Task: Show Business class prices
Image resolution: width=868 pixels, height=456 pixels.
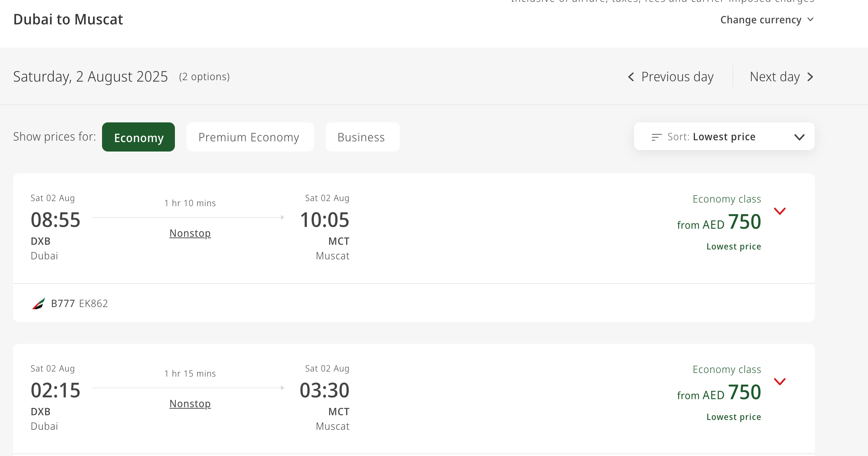Action: 362,137
